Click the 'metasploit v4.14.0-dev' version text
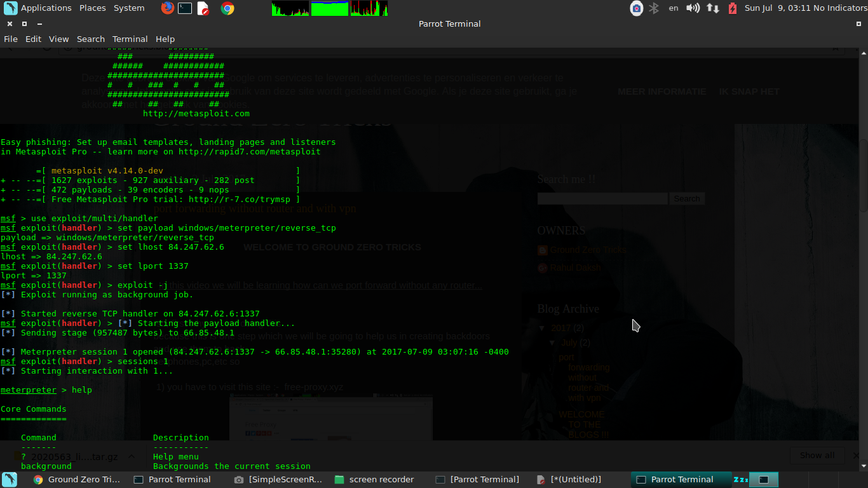 click(x=107, y=171)
